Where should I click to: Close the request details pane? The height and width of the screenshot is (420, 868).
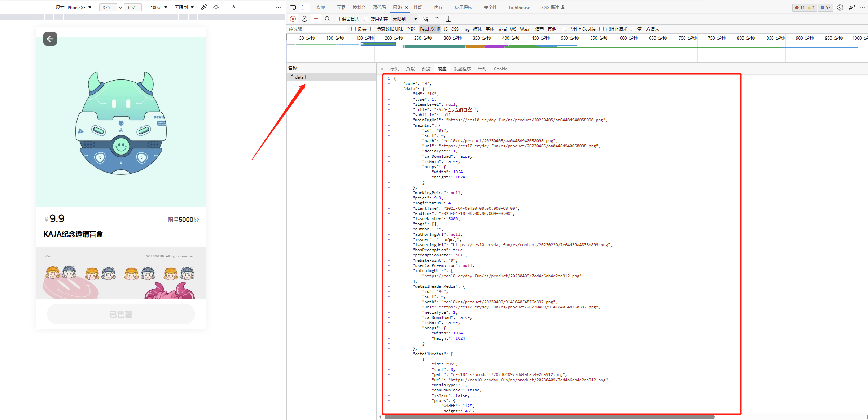pos(382,69)
